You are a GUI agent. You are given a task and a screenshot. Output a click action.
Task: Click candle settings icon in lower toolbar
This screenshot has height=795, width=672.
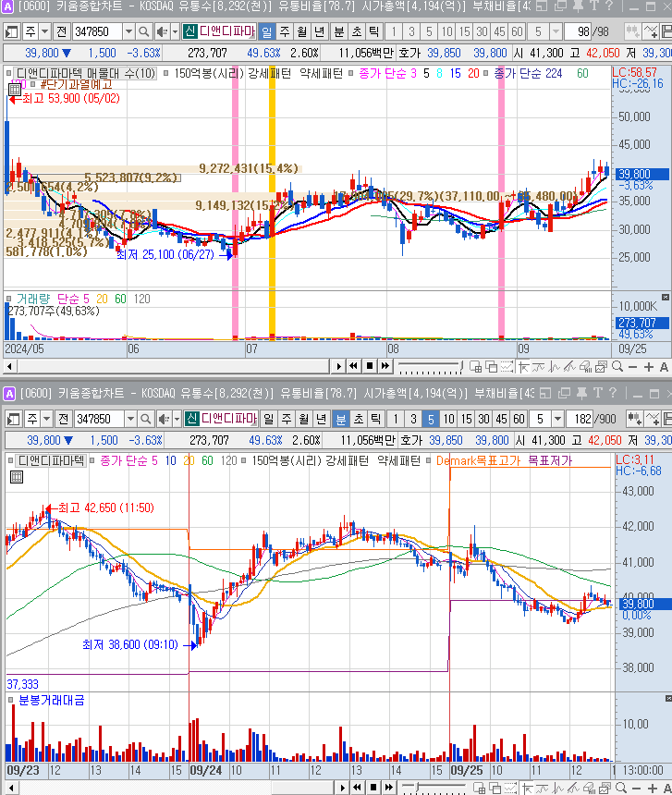click(x=634, y=420)
